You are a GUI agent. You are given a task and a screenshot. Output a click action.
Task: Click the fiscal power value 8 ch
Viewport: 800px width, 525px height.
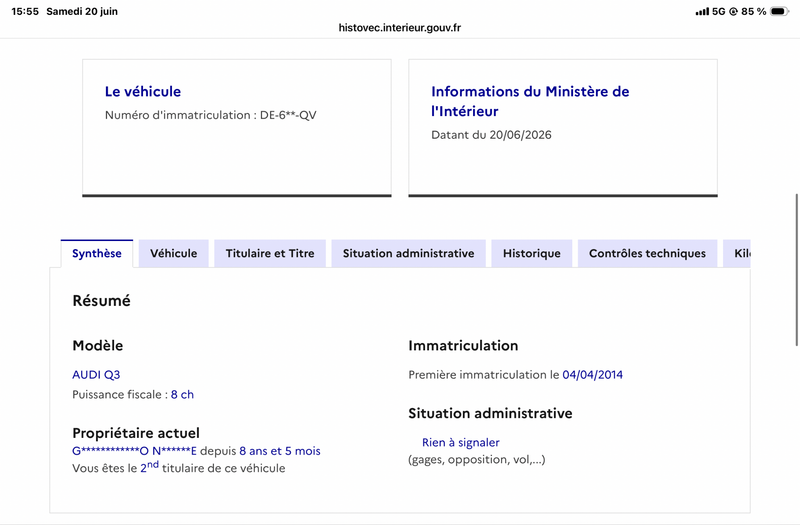182,394
